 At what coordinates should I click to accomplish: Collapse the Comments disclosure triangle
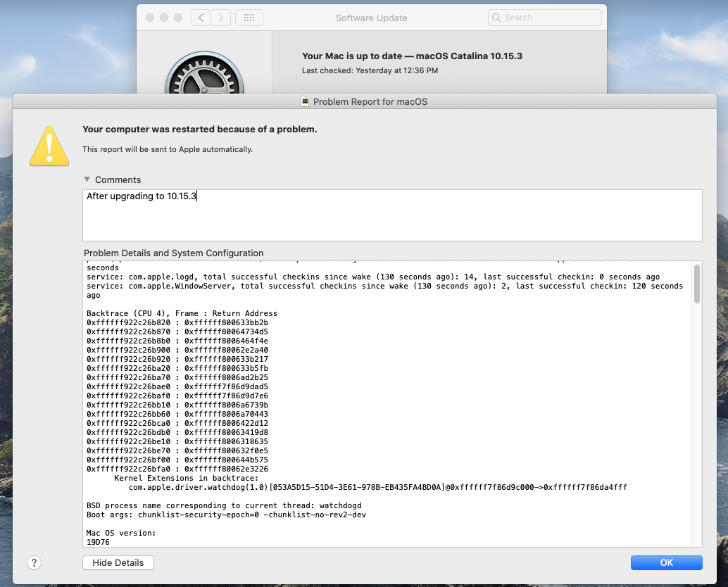[87, 179]
